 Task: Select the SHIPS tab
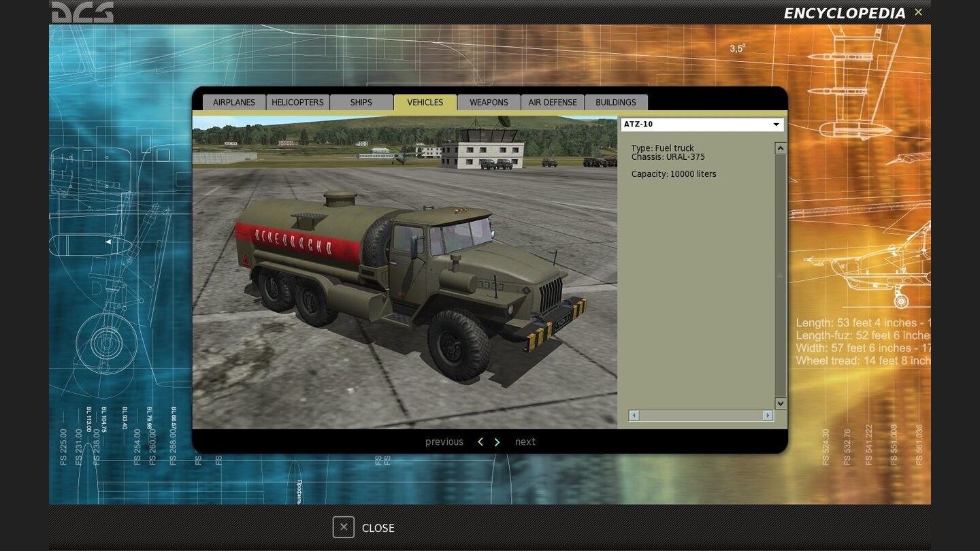click(x=361, y=102)
